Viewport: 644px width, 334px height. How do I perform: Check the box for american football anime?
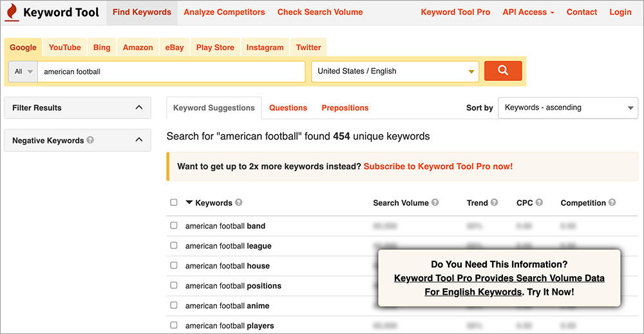click(x=174, y=305)
